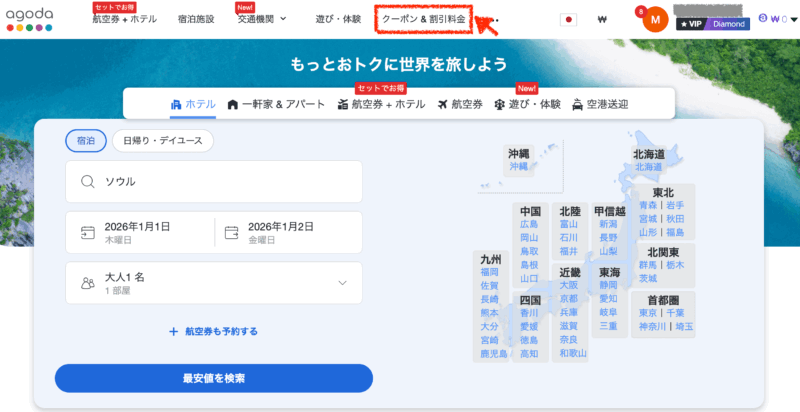Click the ソウル destination field

pyautogui.click(x=214, y=182)
